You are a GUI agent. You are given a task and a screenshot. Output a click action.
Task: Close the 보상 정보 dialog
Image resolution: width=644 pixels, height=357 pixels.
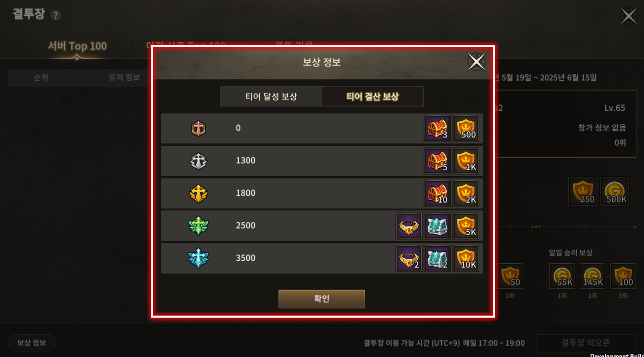click(x=476, y=62)
